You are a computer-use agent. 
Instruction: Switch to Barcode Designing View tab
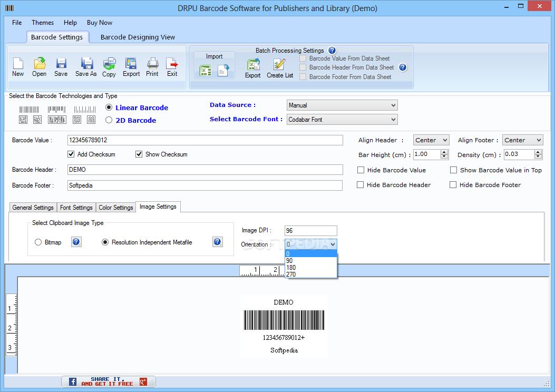[x=138, y=37]
